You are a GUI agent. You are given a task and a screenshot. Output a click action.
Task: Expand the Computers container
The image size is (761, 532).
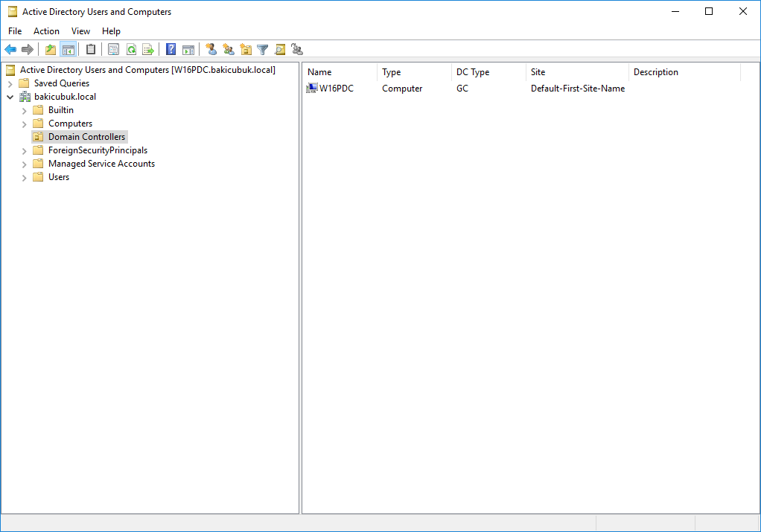coord(25,124)
